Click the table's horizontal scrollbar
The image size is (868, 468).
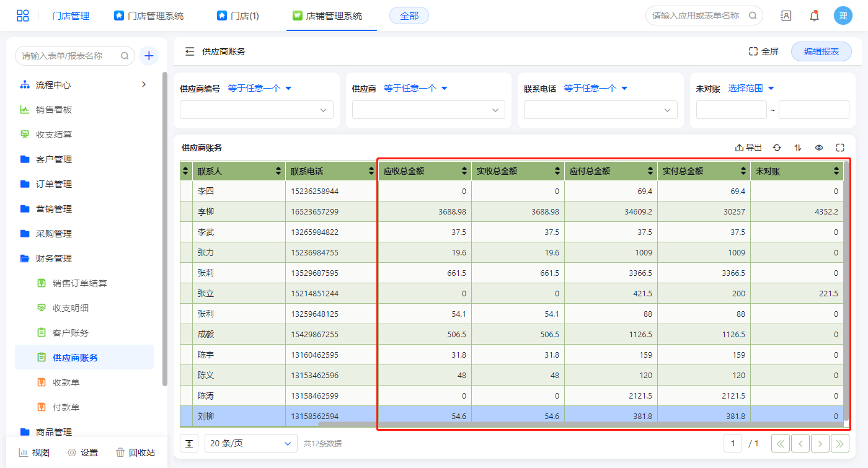tap(580, 425)
